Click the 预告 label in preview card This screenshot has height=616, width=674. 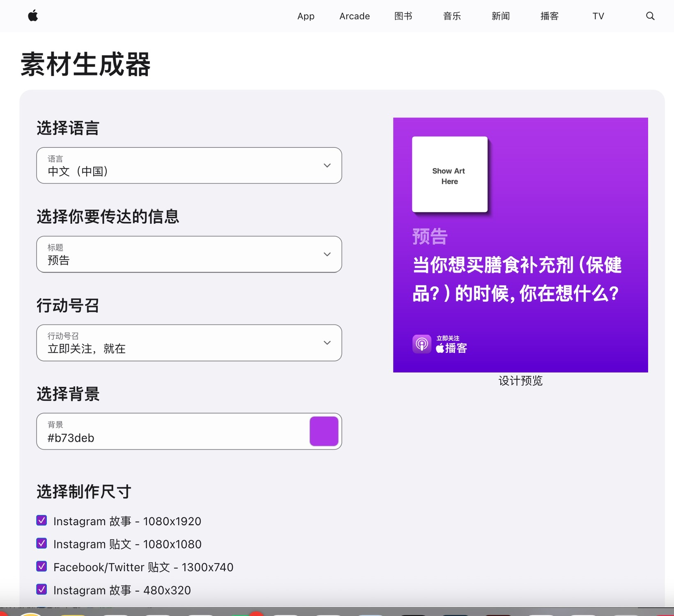430,237
